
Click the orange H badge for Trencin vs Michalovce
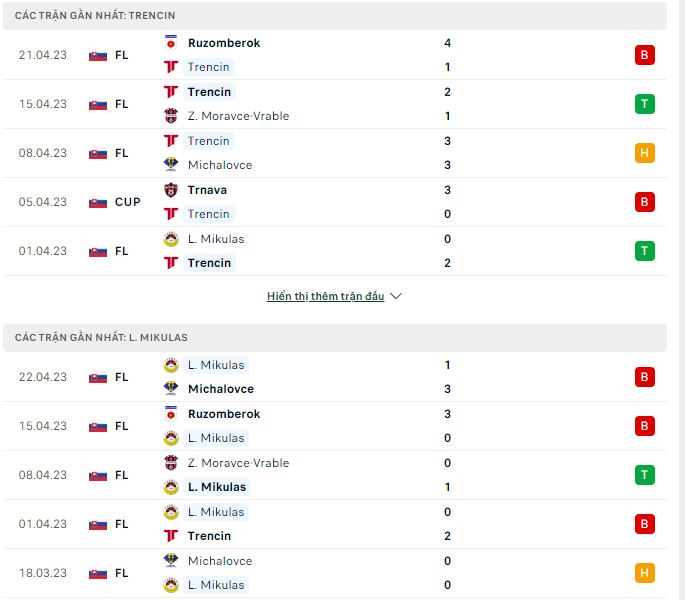[x=644, y=153]
